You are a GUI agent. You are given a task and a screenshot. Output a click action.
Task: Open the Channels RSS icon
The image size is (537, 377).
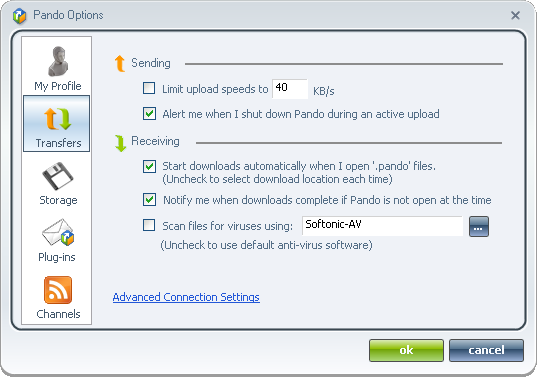pos(58,290)
